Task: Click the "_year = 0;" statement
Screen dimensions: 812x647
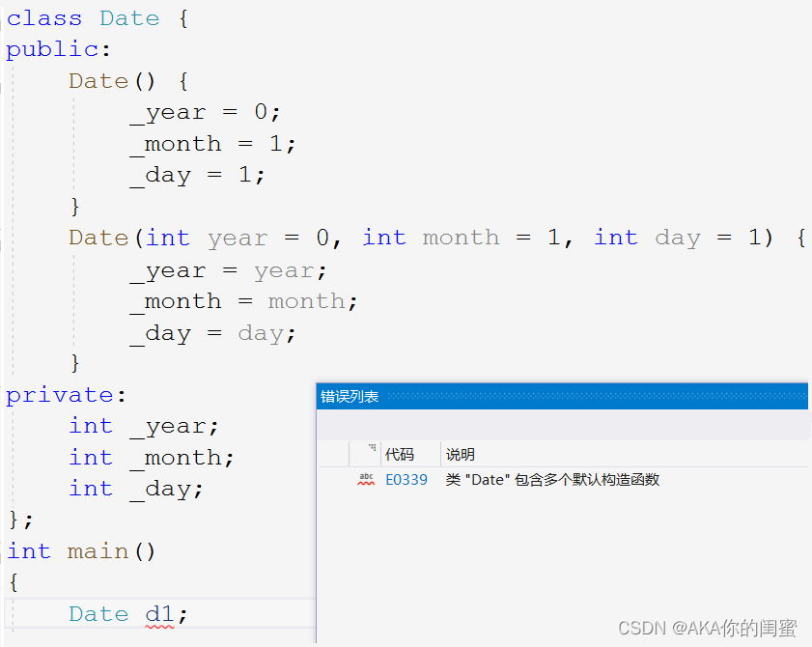Action: click(205, 113)
